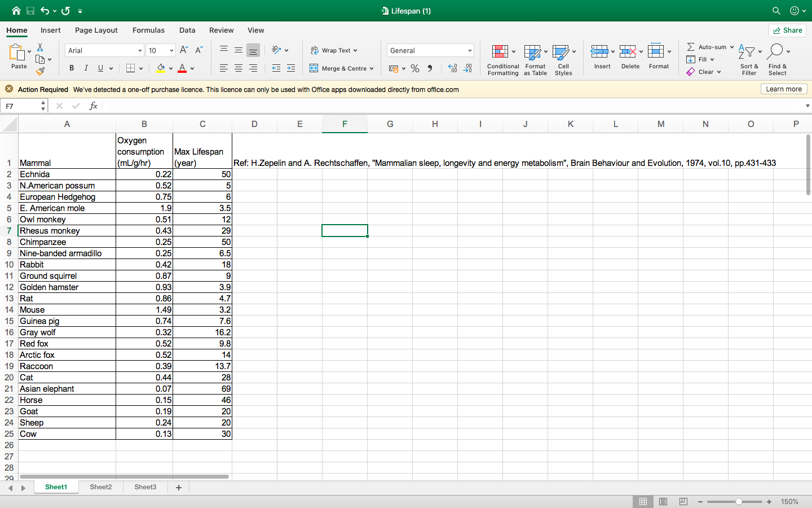Open the Insert ribbon tab

click(50, 30)
